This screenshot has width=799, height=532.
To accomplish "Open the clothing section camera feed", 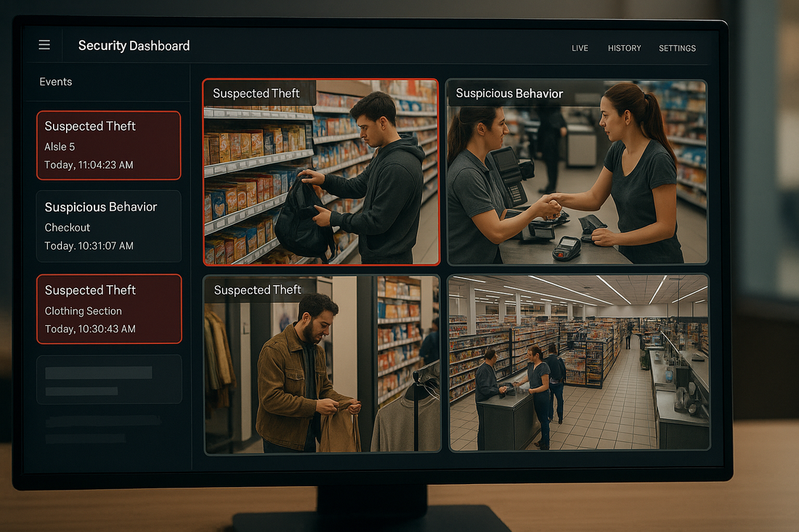I will 321,364.
